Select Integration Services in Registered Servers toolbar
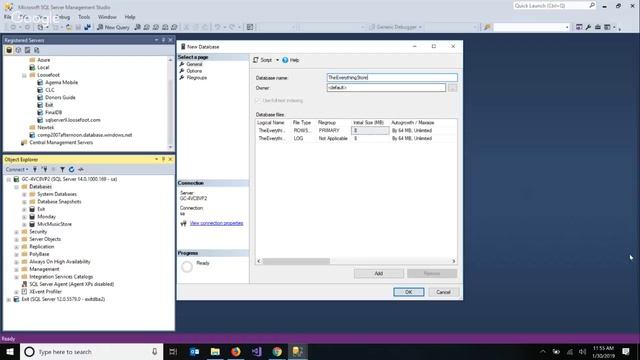The width and height of the screenshot is (640, 360). pos(36,50)
